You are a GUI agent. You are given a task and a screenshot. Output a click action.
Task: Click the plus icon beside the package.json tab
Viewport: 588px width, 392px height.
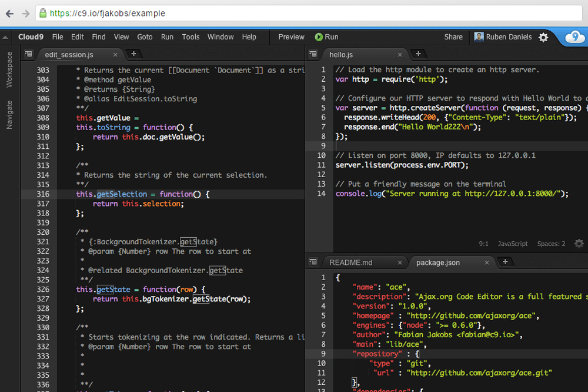point(506,262)
